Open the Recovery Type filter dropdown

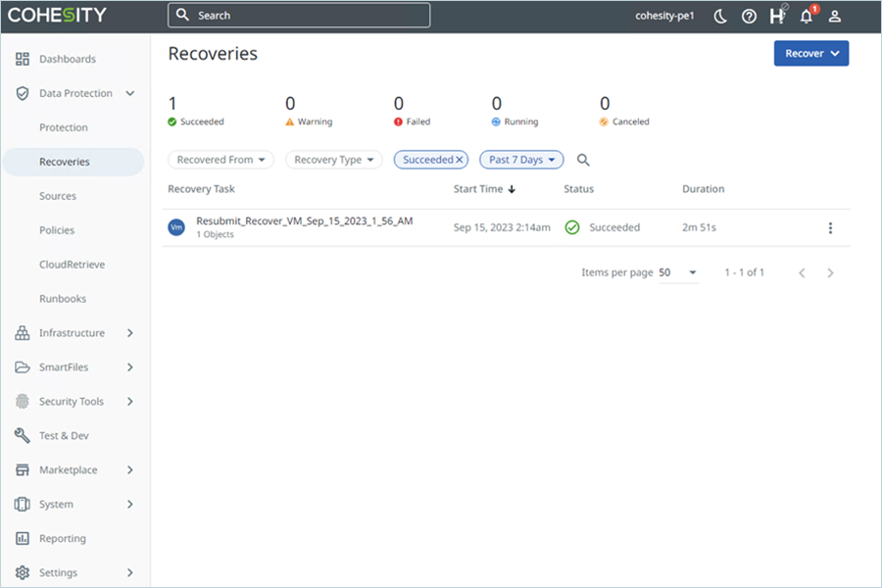click(333, 160)
